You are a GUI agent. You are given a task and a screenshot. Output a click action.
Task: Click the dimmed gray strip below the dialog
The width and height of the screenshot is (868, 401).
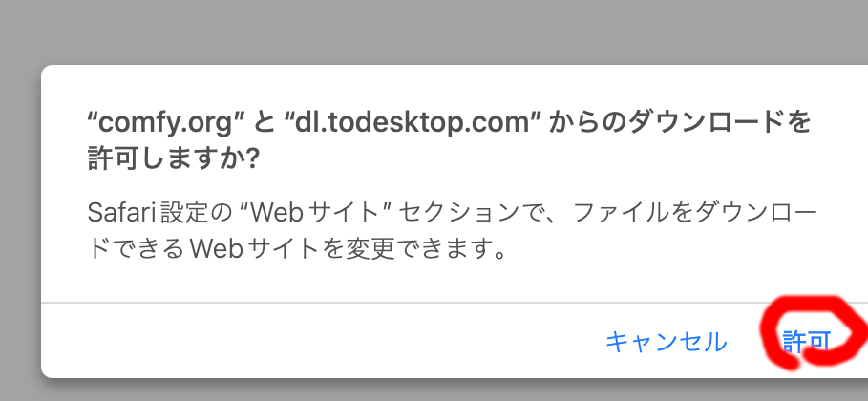pyautogui.click(x=434, y=391)
